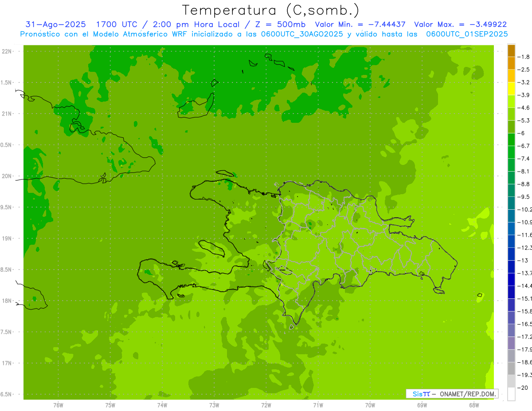This screenshot has width=532, height=411.
Task: Click the 'Temperatura (C,somb.)' chart title
Action: [x=271, y=10]
